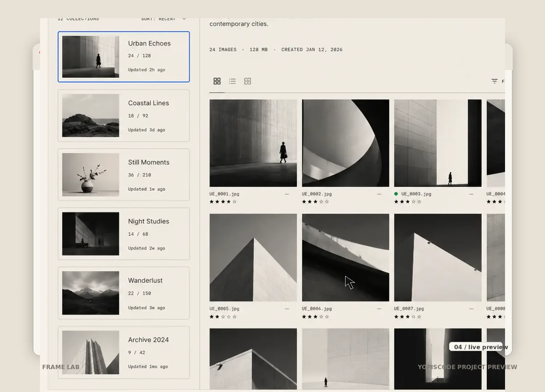Rate UE_0006.jpg with the fourth star
This screenshot has height=392, width=545.
pyautogui.click(x=321, y=317)
